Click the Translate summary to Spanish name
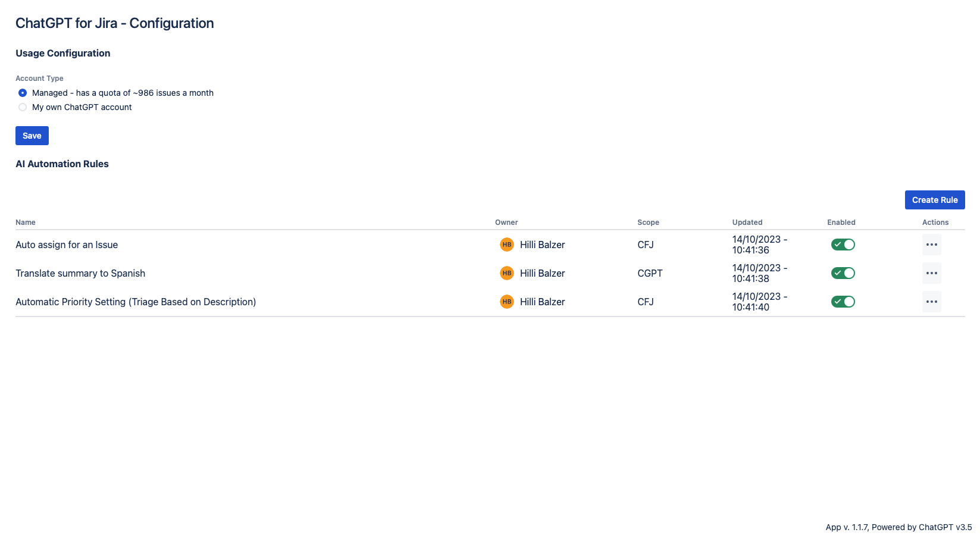The height and width of the screenshot is (542, 980). [x=80, y=273]
